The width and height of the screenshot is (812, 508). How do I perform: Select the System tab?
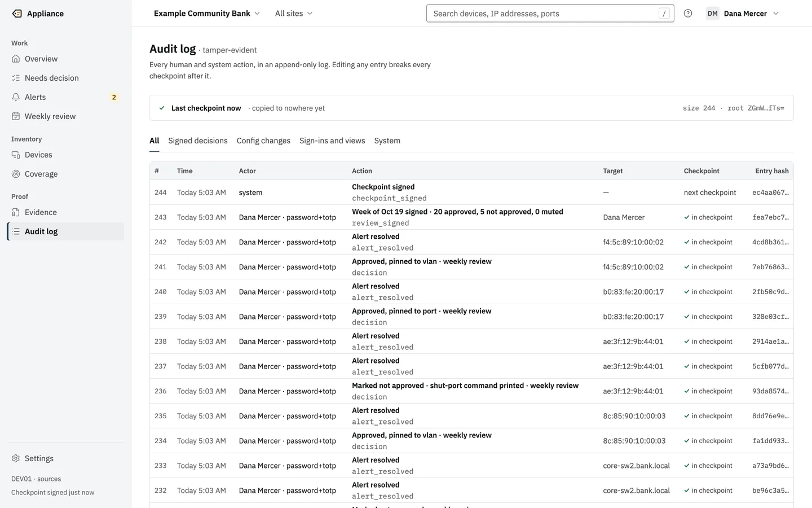(x=387, y=141)
